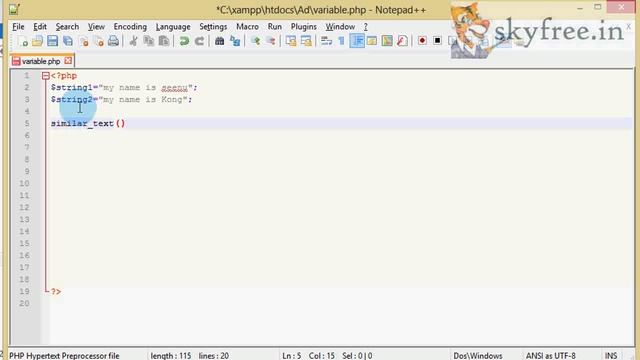
Task: Open the Language menu
Action: (x=173, y=27)
